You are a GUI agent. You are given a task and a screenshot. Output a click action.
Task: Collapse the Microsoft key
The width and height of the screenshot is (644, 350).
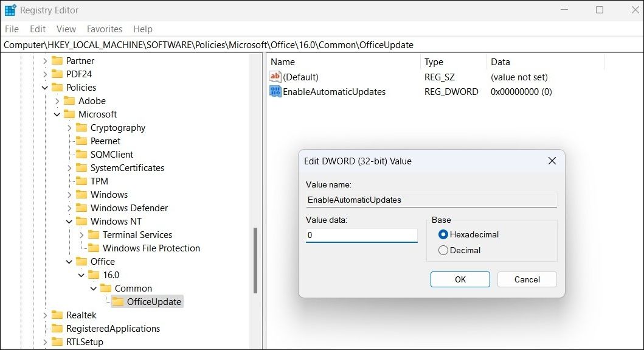click(x=57, y=114)
